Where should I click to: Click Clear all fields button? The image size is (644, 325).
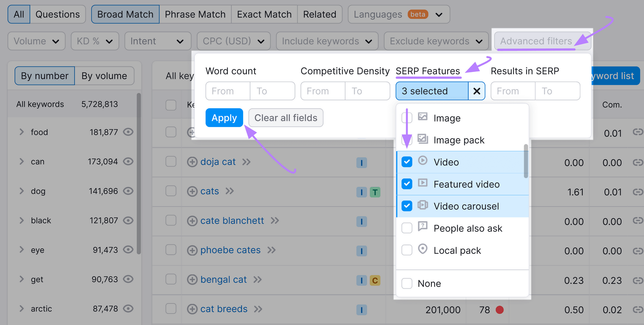(286, 118)
